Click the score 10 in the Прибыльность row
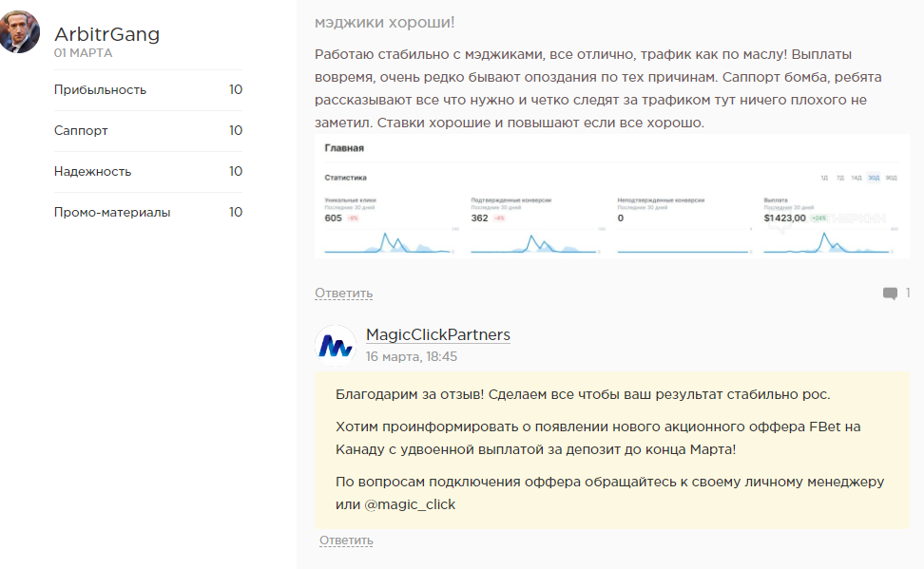924x569 pixels. coord(236,89)
